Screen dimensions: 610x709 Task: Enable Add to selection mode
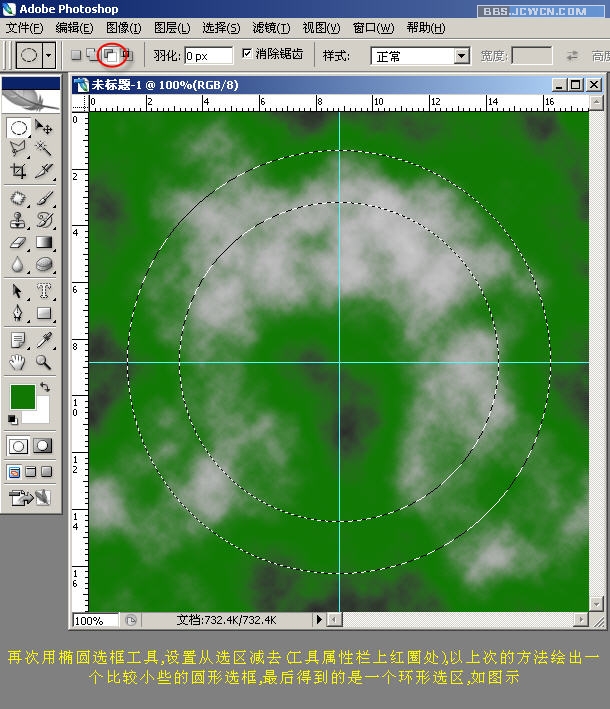pos(93,55)
